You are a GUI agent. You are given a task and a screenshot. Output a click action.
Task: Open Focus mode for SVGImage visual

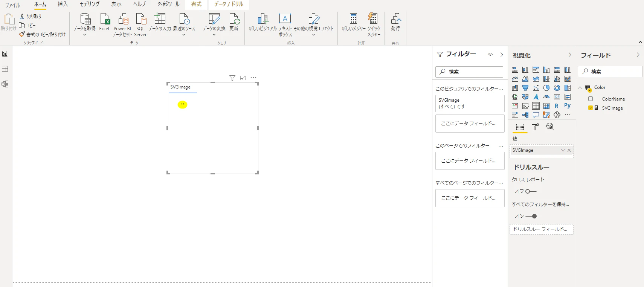(243, 78)
